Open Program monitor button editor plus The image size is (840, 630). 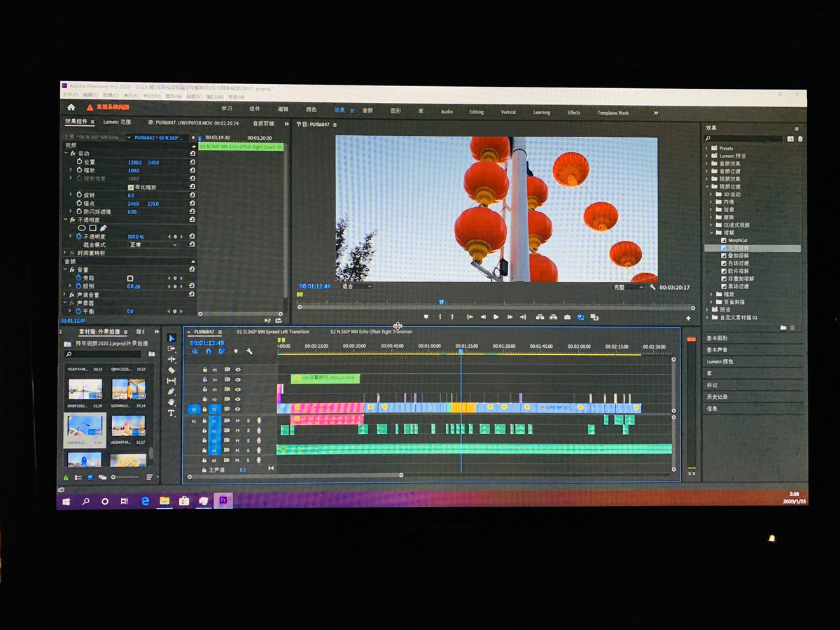tap(688, 318)
